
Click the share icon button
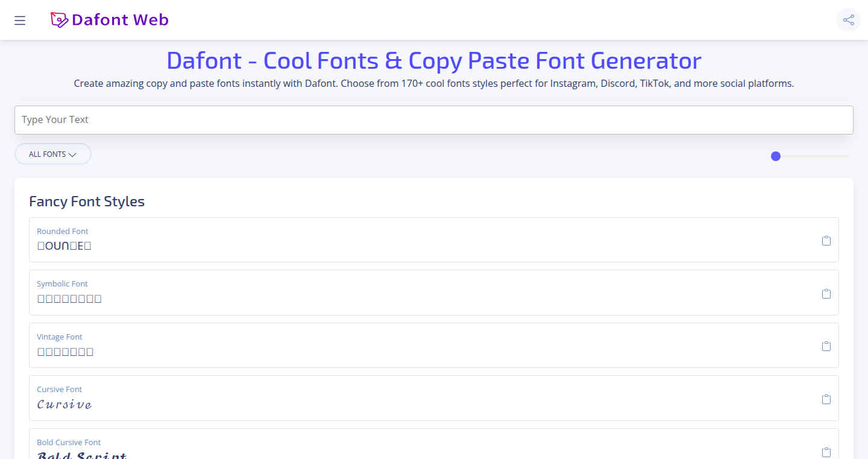point(848,20)
